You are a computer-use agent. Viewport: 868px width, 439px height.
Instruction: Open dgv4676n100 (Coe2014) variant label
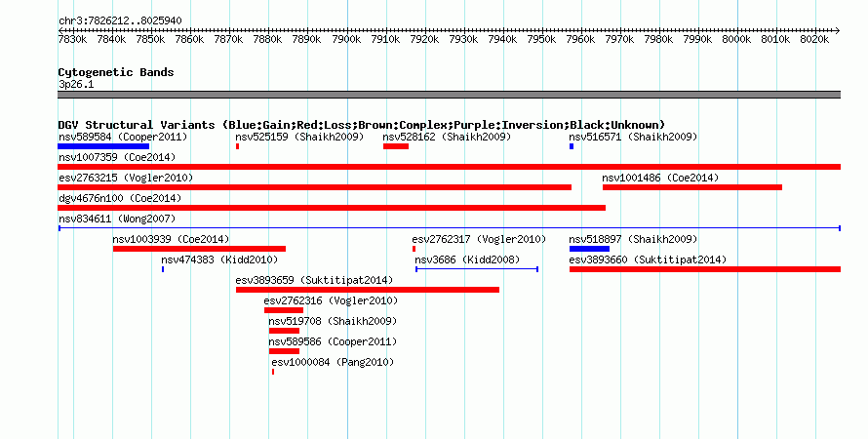[120, 198]
